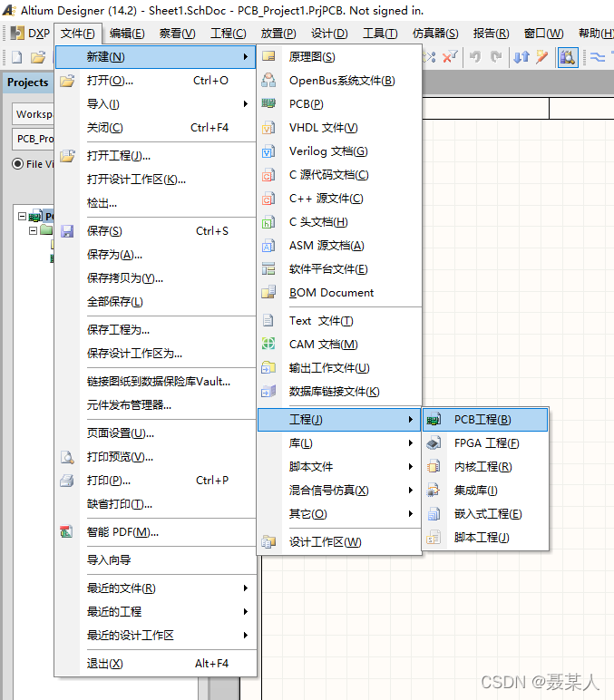Click the redo arrow toolbar icon
This screenshot has height=700, width=614.
click(496, 57)
